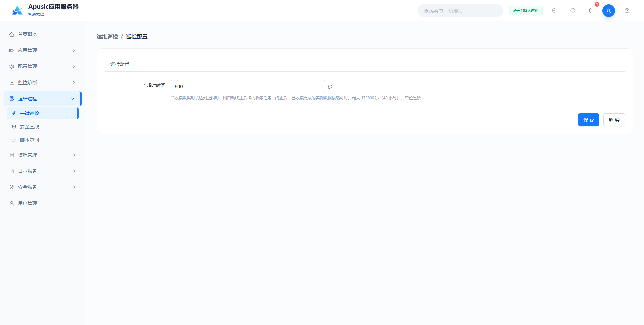Click 运维巡检 breadcrumb link
644x325 pixels.
pos(107,36)
